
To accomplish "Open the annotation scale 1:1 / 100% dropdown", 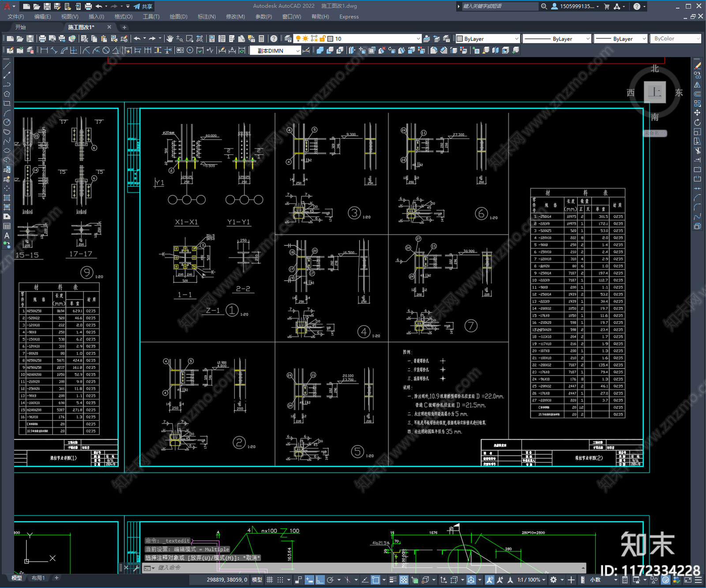I will pyautogui.click(x=531, y=580).
